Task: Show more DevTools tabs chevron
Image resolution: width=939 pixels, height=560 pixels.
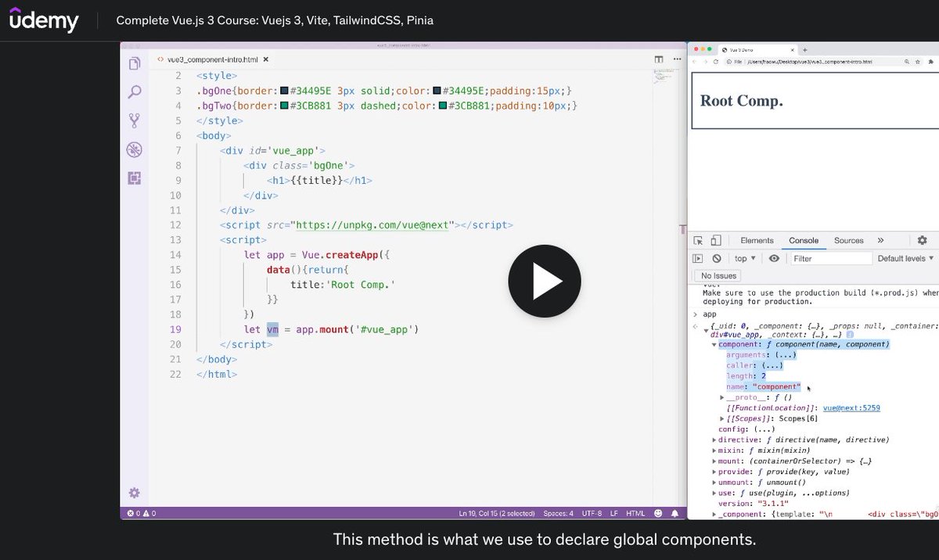Action: point(880,241)
